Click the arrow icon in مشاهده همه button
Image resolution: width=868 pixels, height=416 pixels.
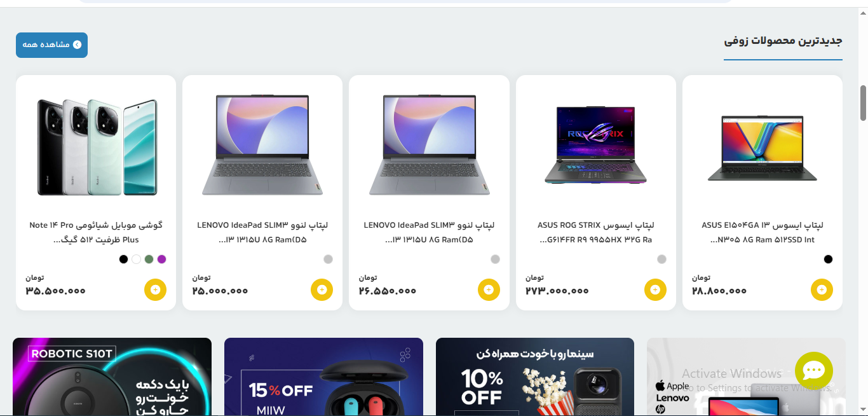click(x=78, y=45)
